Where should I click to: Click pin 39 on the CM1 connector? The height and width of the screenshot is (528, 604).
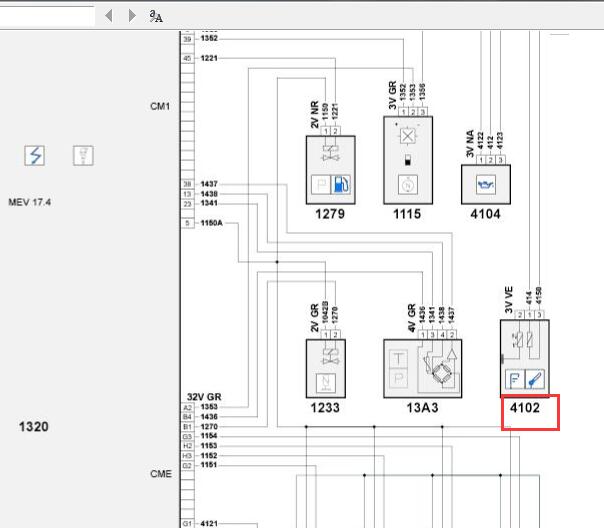tap(187, 39)
